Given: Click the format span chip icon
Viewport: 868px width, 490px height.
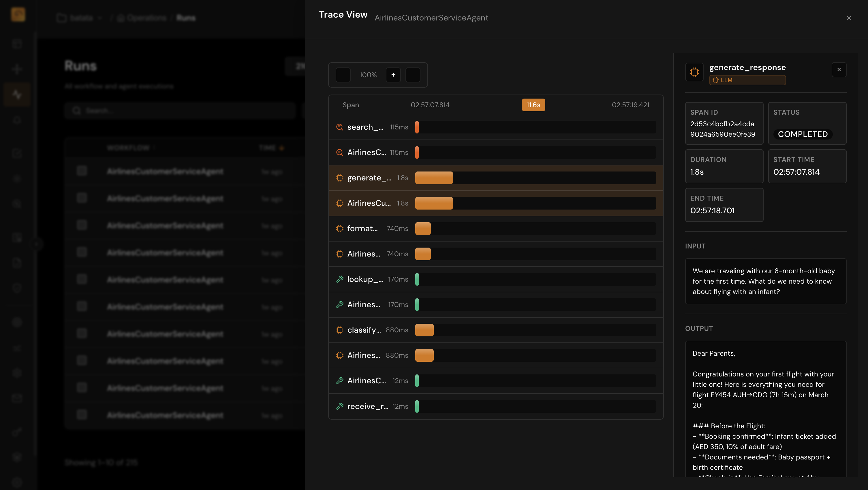Looking at the screenshot, I should click(339, 228).
